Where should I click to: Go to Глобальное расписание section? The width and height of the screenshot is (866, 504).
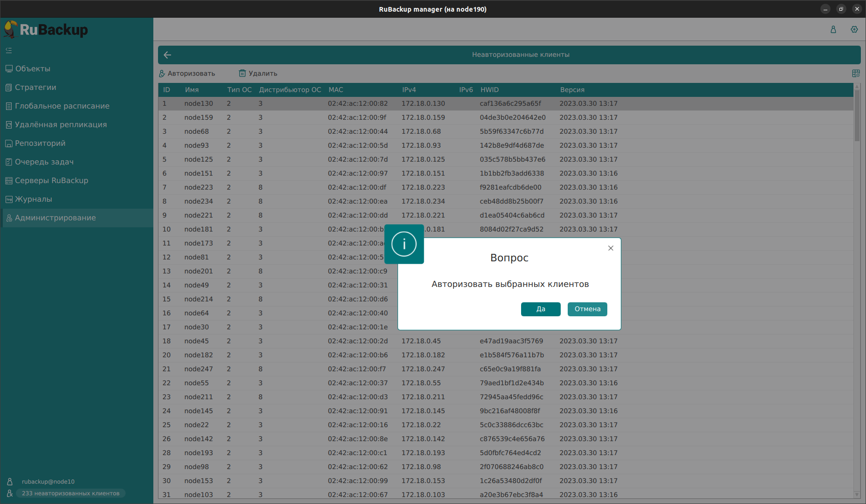[x=62, y=106]
